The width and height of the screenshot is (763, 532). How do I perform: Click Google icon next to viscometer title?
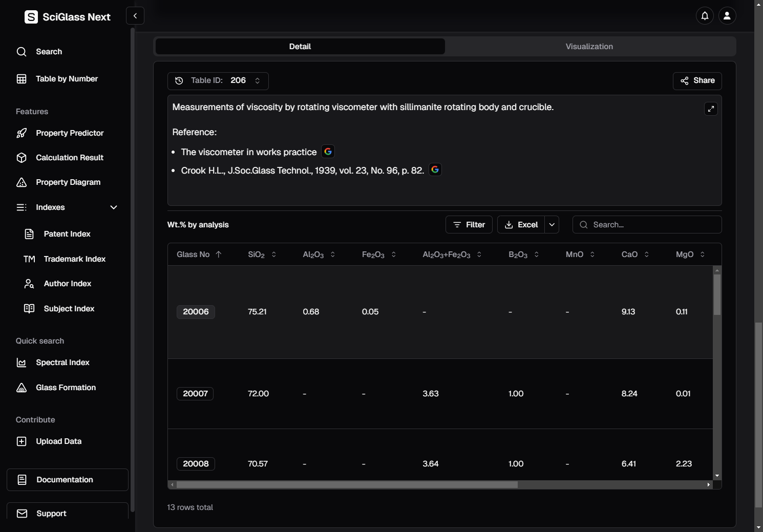pos(328,152)
